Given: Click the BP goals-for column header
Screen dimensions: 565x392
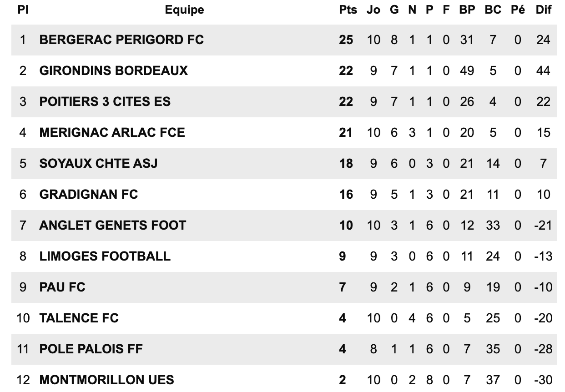Looking at the screenshot, I should 467,10.
